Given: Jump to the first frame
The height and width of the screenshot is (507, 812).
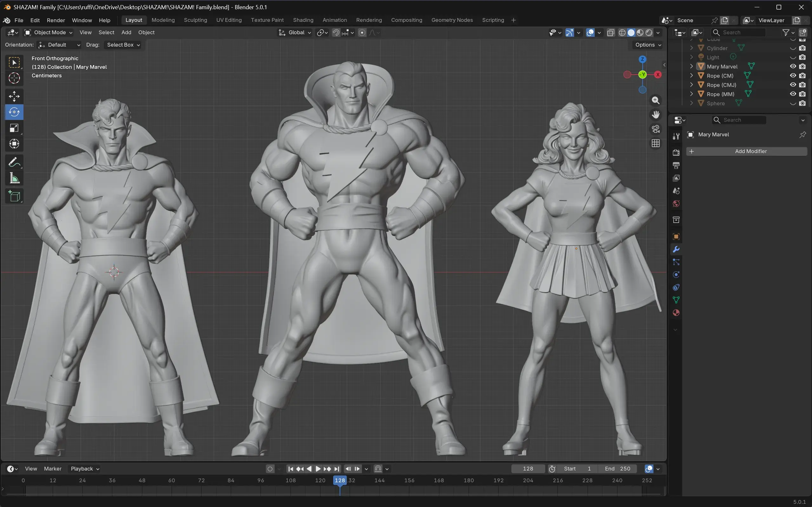Looking at the screenshot, I should click(x=291, y=469).
